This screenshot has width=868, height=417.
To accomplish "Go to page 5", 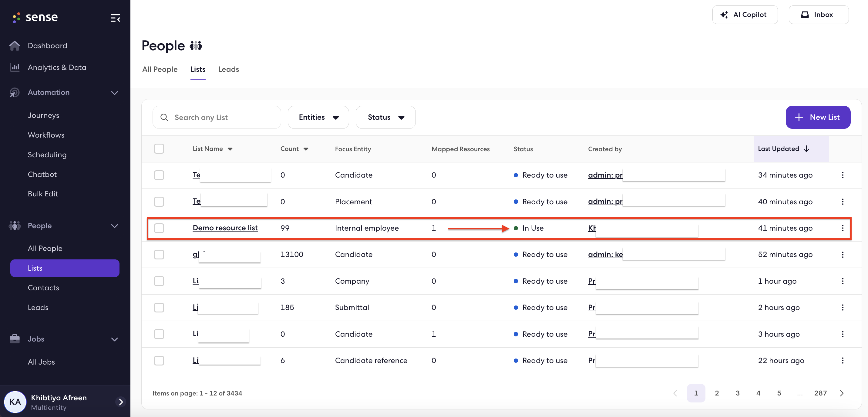I will tap(779, 393).
